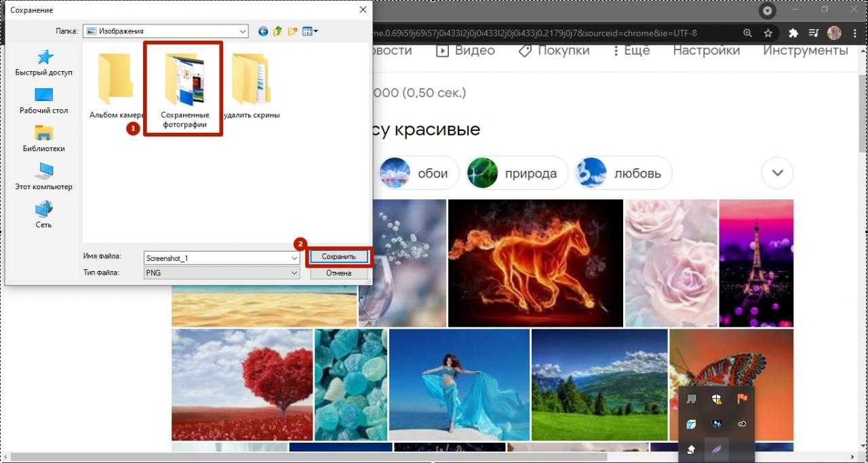
Task: Go up one folder level
Action: [x=278, y=31]
